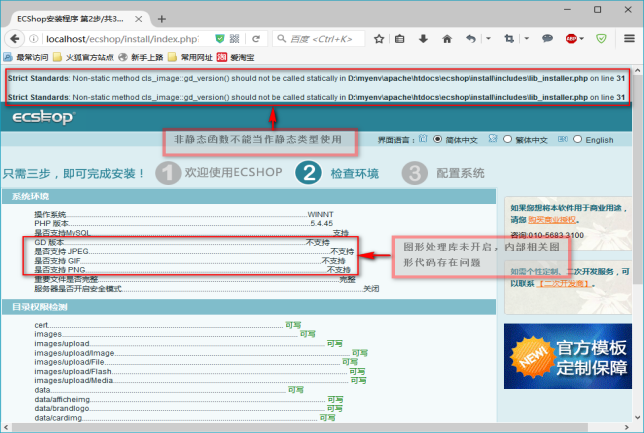Click the vertical scrollbar down arrow
644x433 pixels.
coord(638,418)
